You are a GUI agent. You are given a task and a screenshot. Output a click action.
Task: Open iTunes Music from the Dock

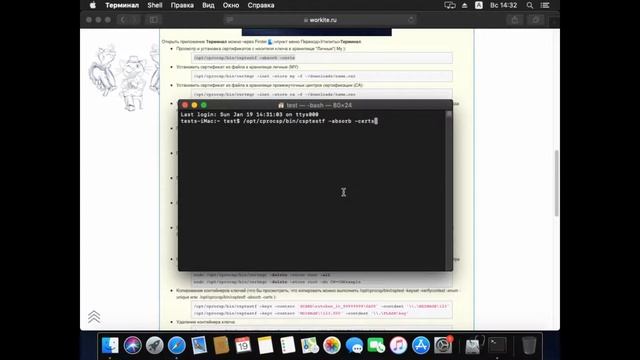click(398, 346)
